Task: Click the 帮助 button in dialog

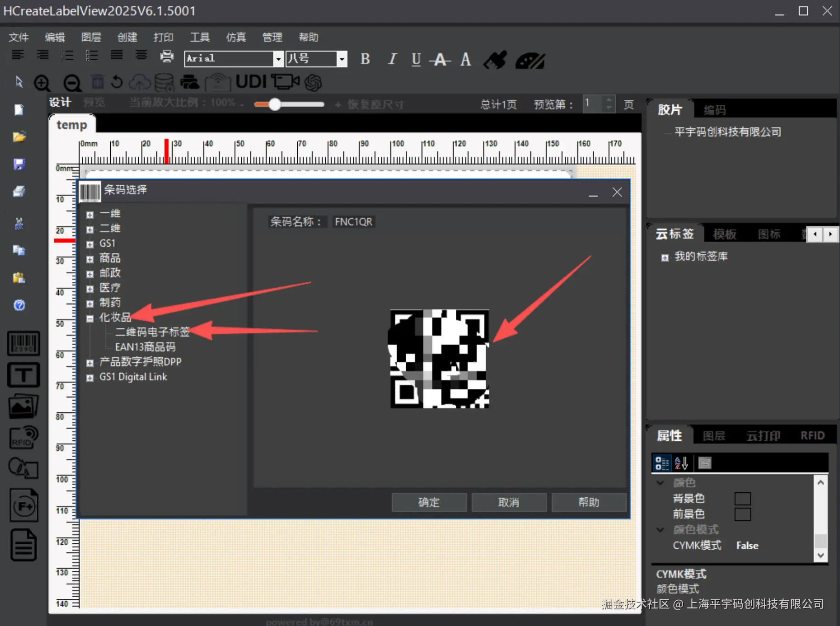Action: 589,502
